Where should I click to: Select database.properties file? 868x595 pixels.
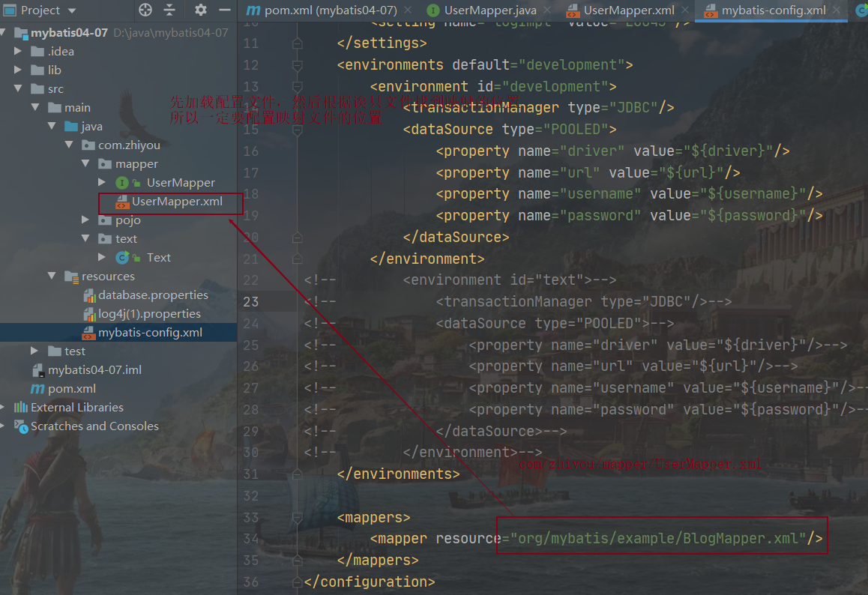click(154, 295)
